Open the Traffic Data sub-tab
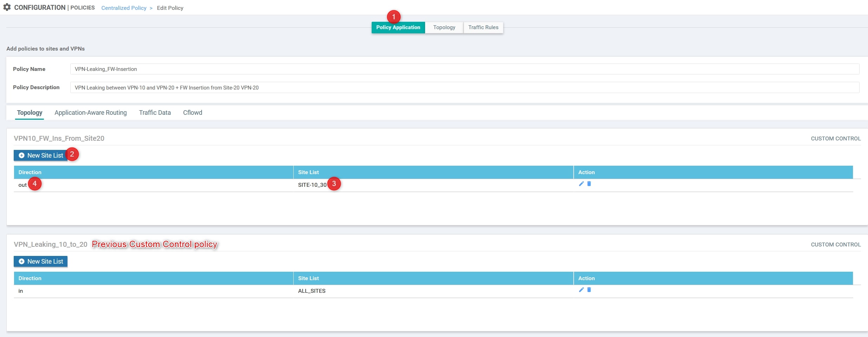Viewport: 868px width, 337px height. 155,113
